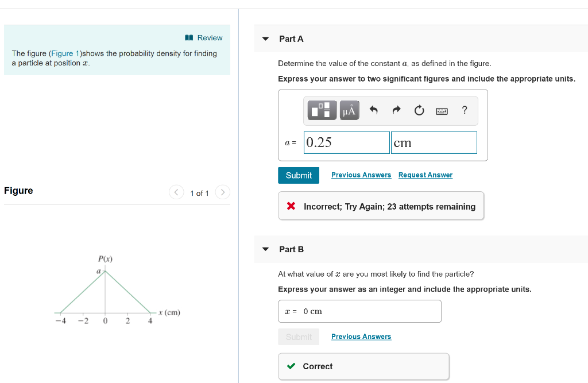Viewport: 588px width, 383px height.
Task: Collapse the Part A section
Action: click(265, 38)
